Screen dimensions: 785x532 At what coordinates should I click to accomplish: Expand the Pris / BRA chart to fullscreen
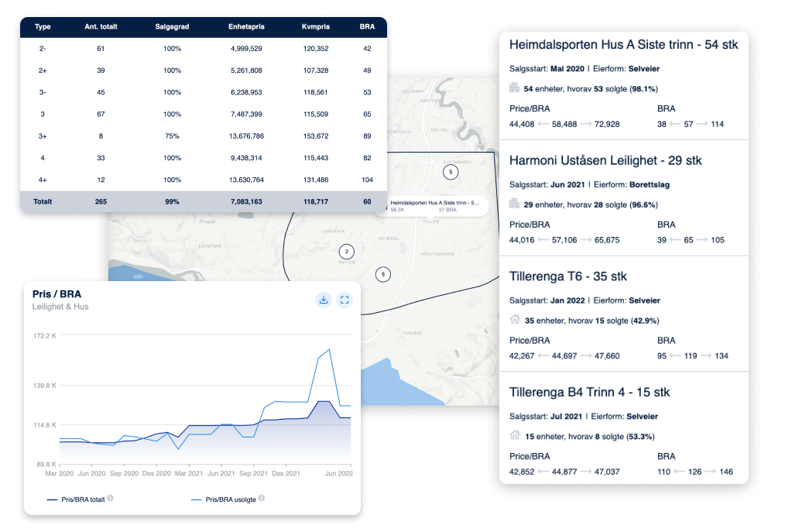coord(345,300)
